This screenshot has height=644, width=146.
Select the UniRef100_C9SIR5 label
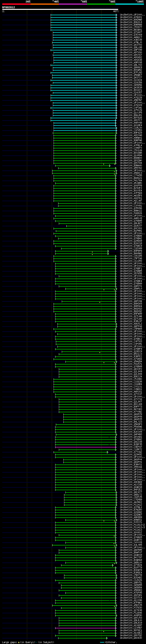(x=131, y=256)
